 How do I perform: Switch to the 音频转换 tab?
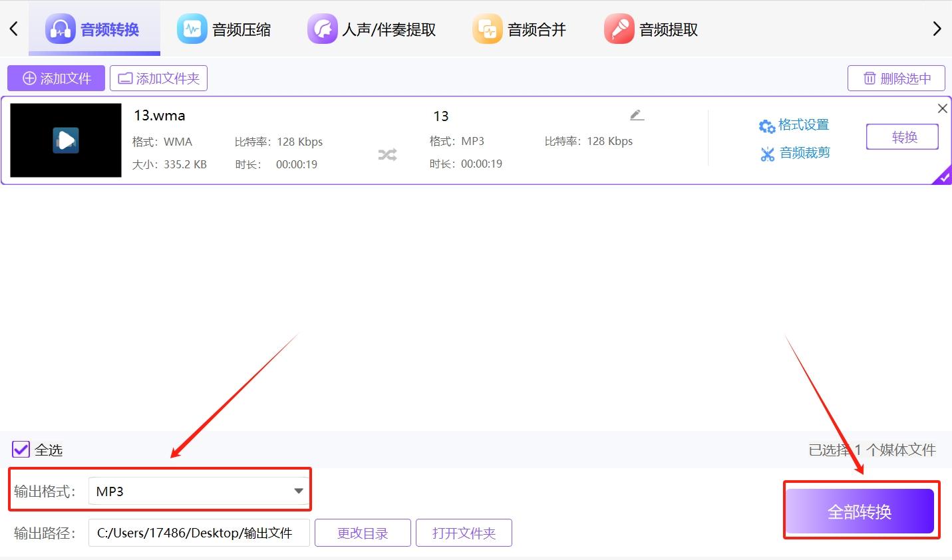click(94, 28)
